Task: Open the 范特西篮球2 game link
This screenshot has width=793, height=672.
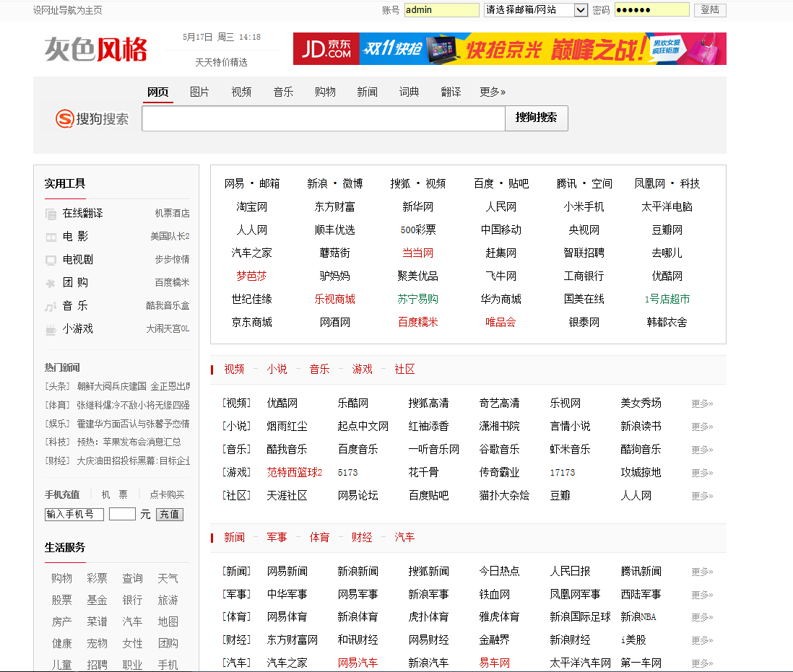Action: (295, 472)
